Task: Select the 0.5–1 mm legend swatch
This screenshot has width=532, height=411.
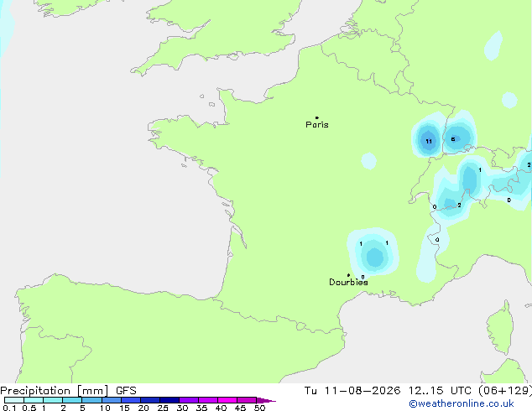Action: pyautogui.click(x=34, y=400)
